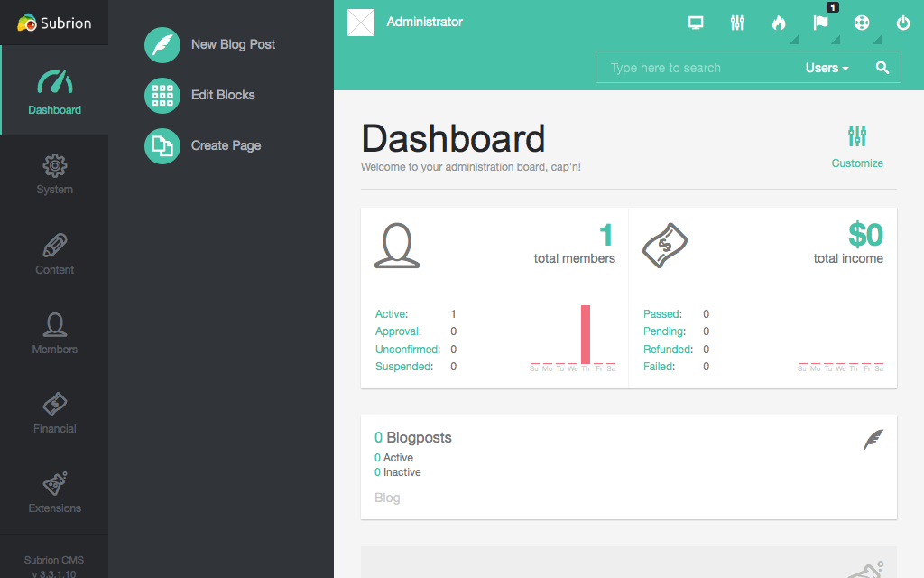Click the feather icon in Blogposts widget

click(873, 440)
